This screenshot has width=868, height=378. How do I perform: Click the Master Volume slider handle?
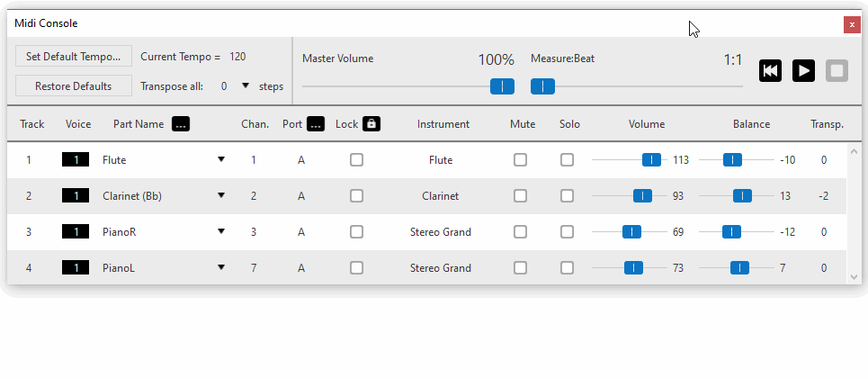coord(502,86)
